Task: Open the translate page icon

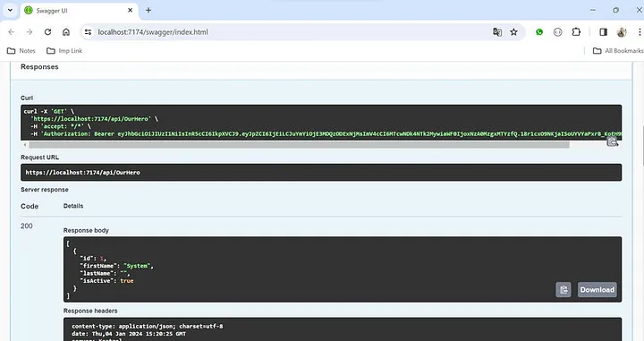Action: pos(497,32)
